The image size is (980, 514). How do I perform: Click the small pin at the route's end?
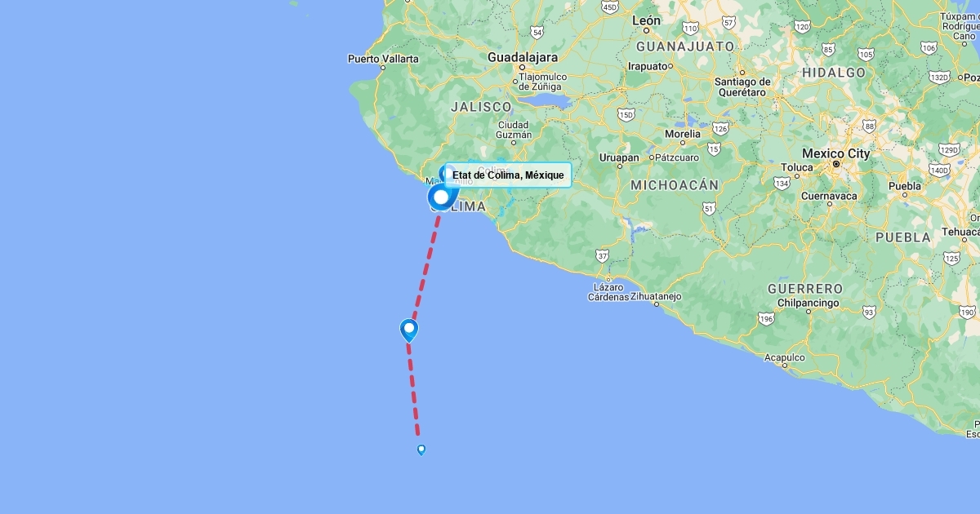421,450
